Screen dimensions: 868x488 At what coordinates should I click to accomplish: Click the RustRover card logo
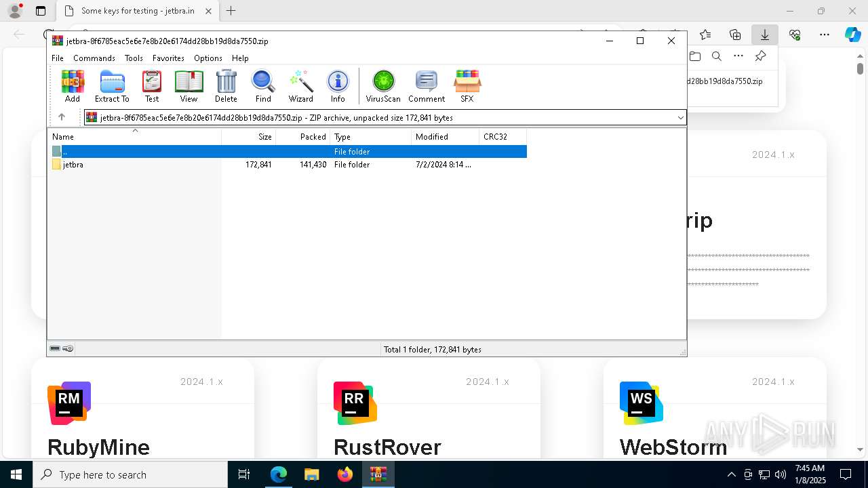(355, 403)
